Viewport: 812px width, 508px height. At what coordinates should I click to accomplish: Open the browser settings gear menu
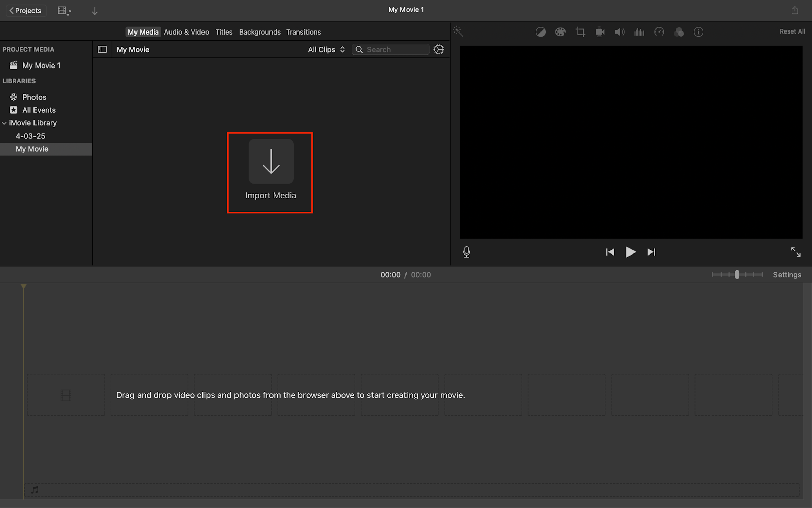point(439,50)
